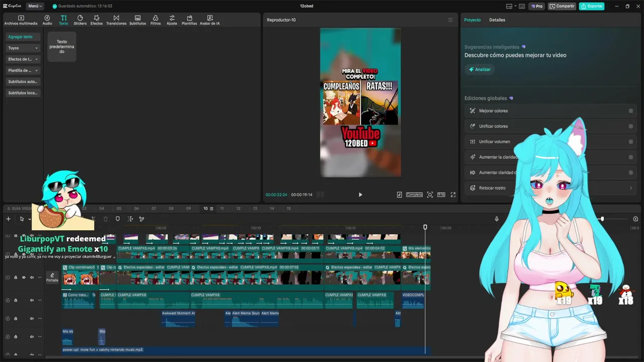Enable the HD Aumentar claridad checkbox

point(631,172)
